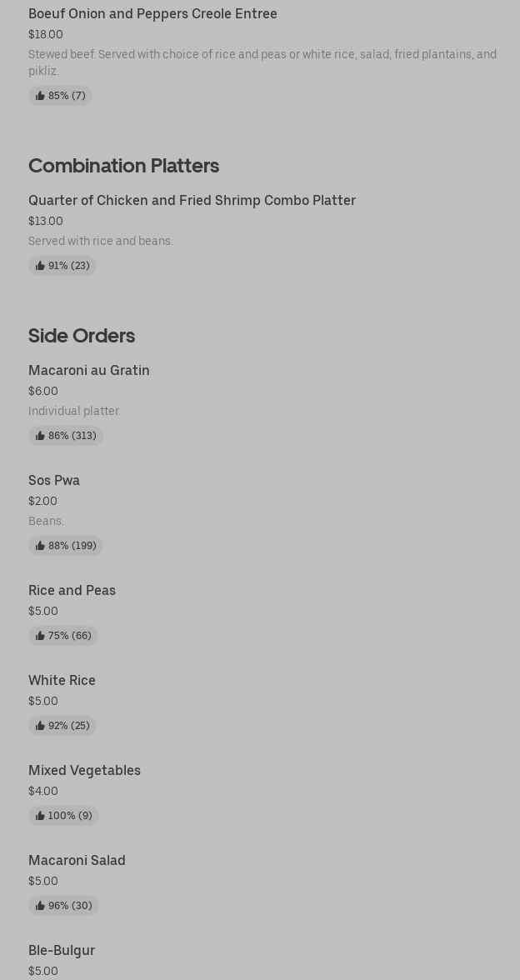The image size is (520, 980).
Task: Choose the Sos Pwa side order
Action: (54, 480)
